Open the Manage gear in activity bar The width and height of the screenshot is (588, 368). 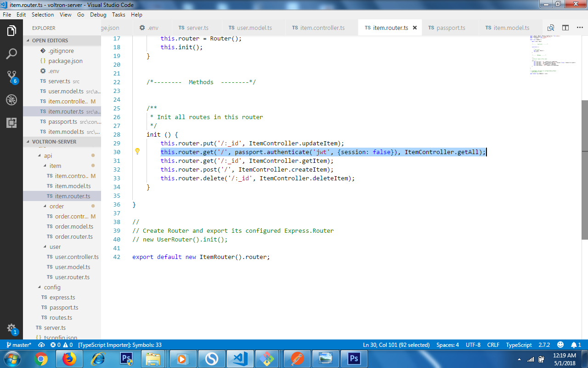click(x=11, y=328)
